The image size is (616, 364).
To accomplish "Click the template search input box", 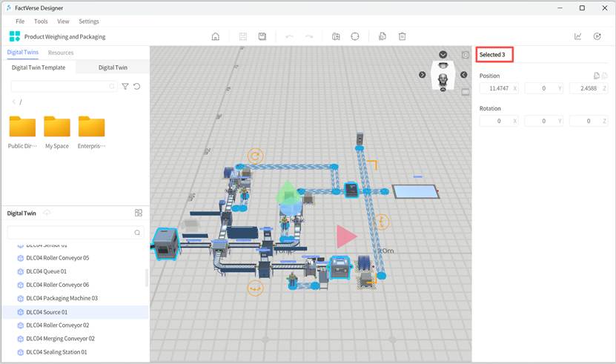I will pos(64,87).
